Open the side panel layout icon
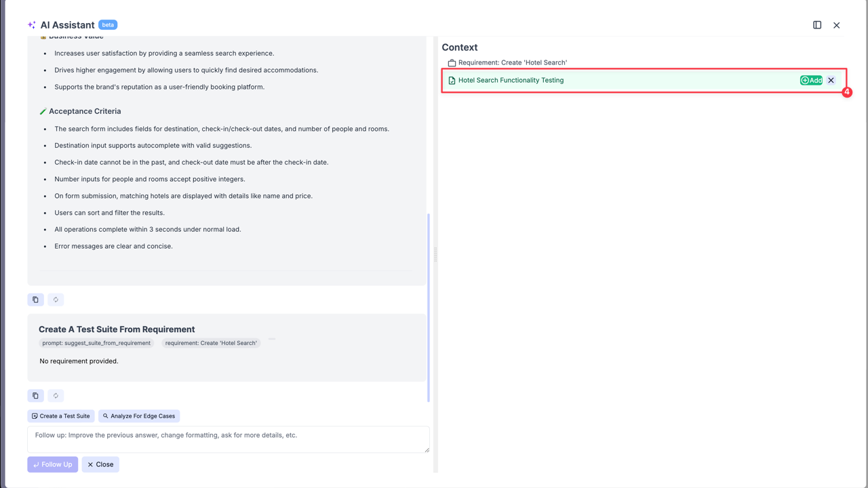Screen dimensions: 868x488 pyautogui.click(x=817, y=24)
